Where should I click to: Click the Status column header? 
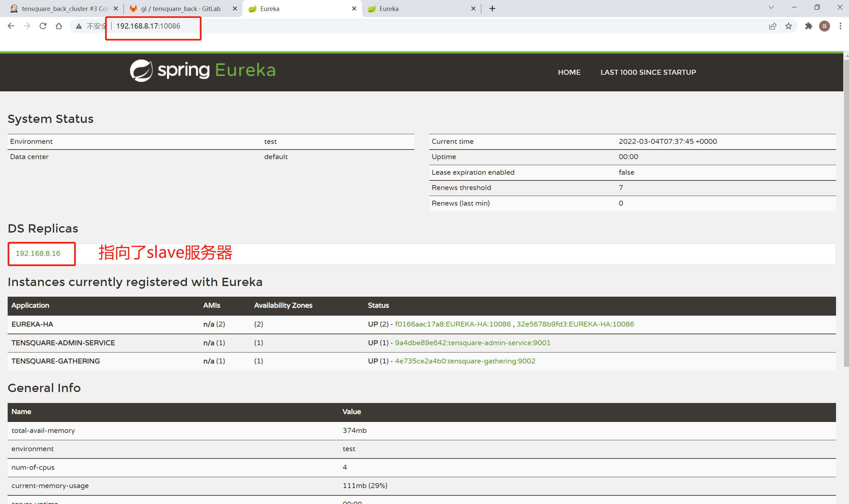[x=378, y=305]
